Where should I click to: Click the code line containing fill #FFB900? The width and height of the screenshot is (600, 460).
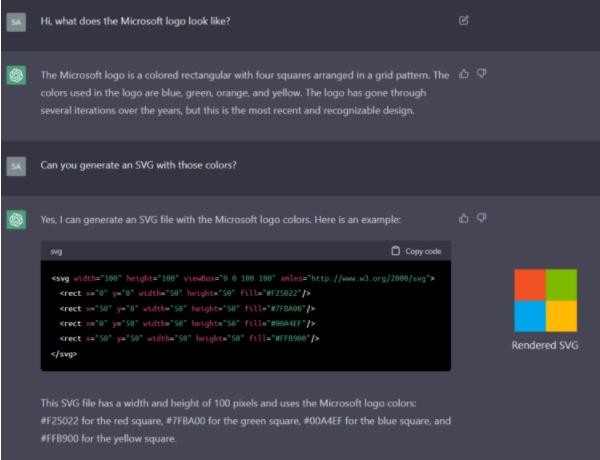pyautogui.click(x=189, y=339)
